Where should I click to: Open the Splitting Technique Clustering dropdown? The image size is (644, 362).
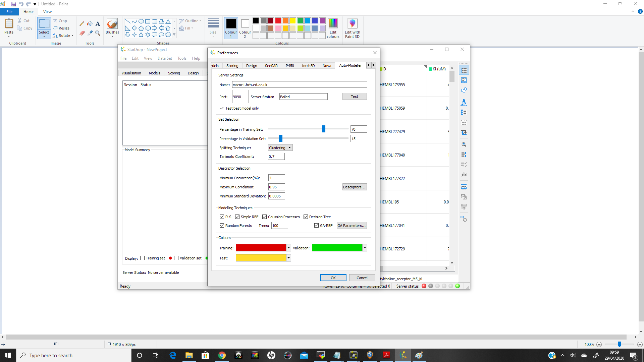(280, 148)
